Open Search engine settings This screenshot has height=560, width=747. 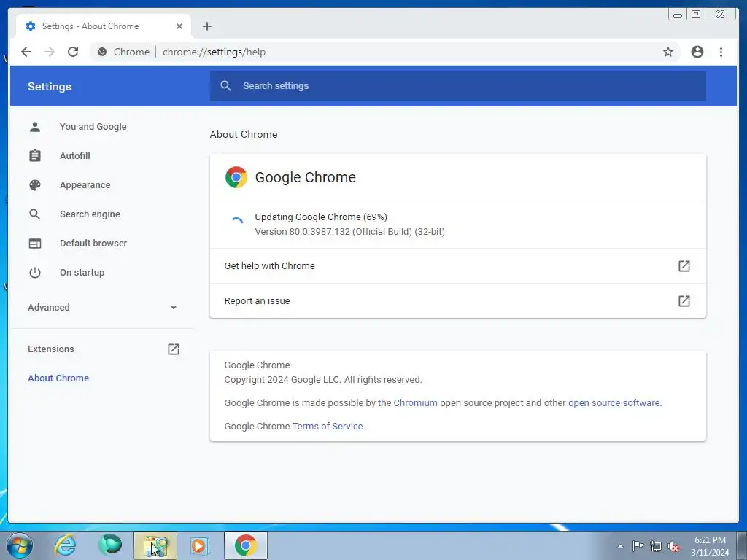pyautogui.click(x=90, y=214)
